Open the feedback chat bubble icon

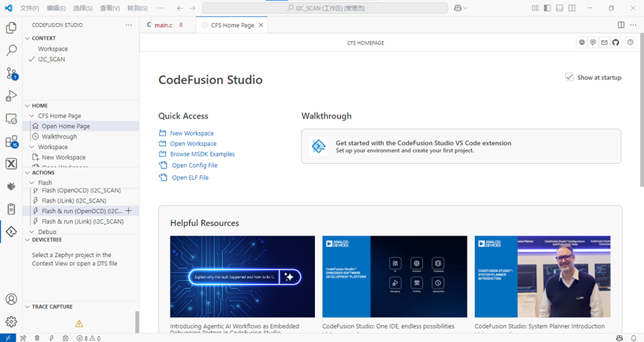tap(593, 42)
